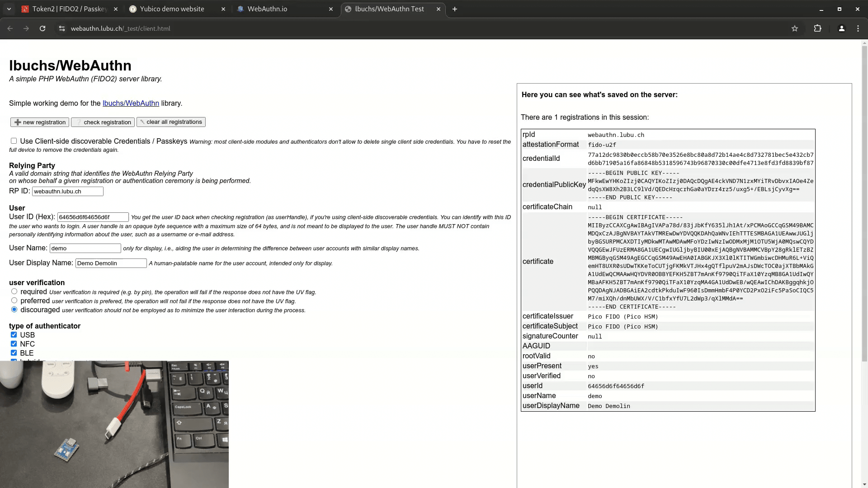Open a new browser tab
This screenshot has width=868, height=488.
click(x=455, y=9)
